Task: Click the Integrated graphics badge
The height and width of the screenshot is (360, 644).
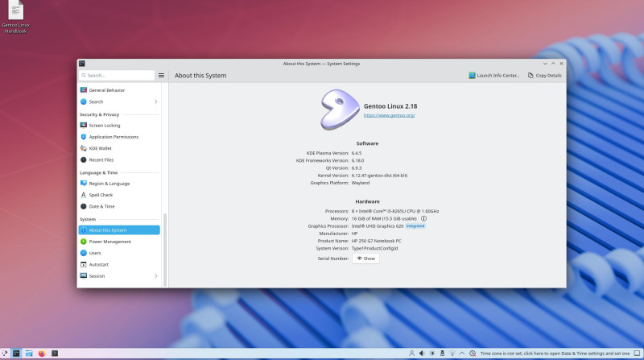Action: pos(415,226)
